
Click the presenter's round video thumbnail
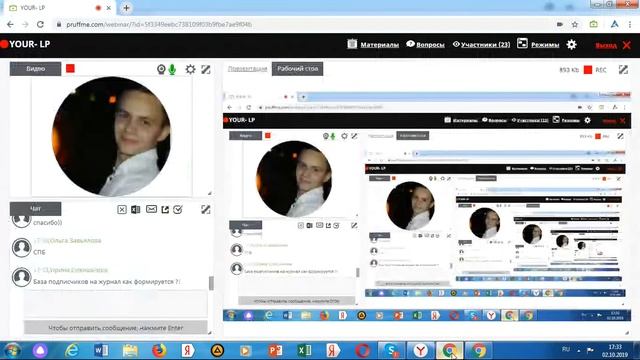click(x=111, y=136)
